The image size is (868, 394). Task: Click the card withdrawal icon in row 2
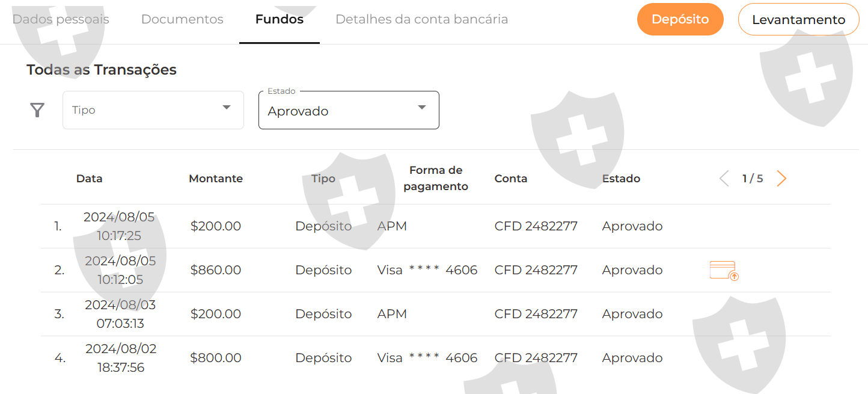(x=724, y=271)
